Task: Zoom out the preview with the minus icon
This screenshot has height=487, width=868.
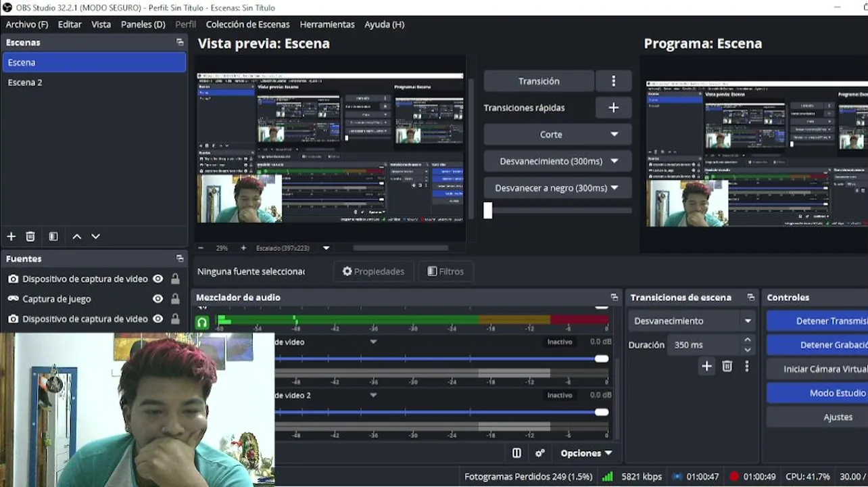Action: pyautogui.click(x=201, y=248)
